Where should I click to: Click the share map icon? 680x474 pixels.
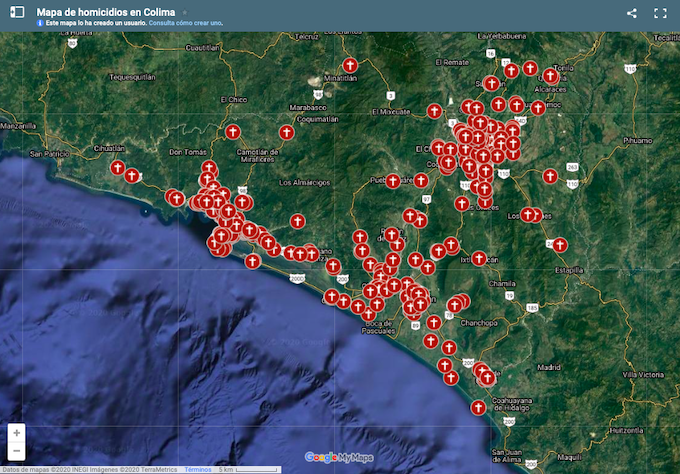pyautogui.click(x=632, y=13)
